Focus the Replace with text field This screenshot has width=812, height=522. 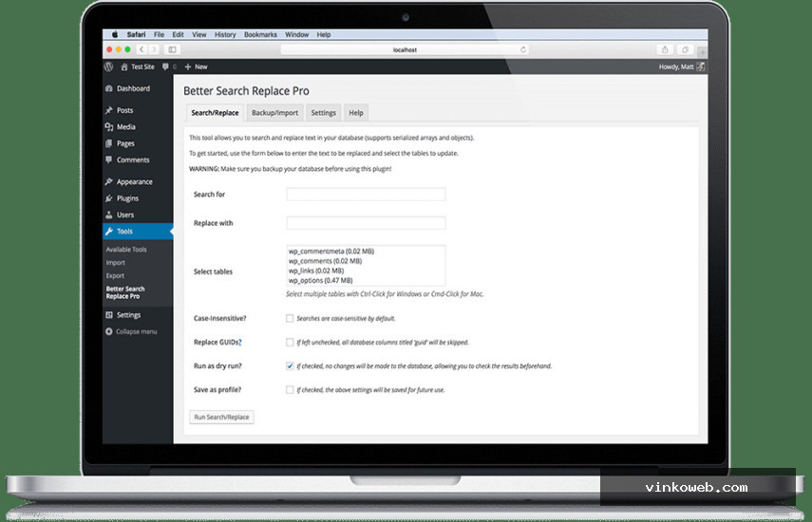(x=366, y=223)
